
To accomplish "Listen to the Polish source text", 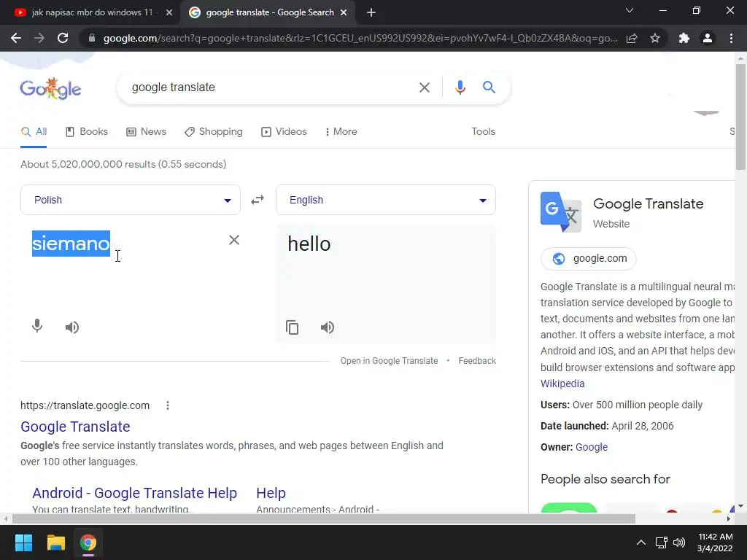I will (x=72, y=327).
